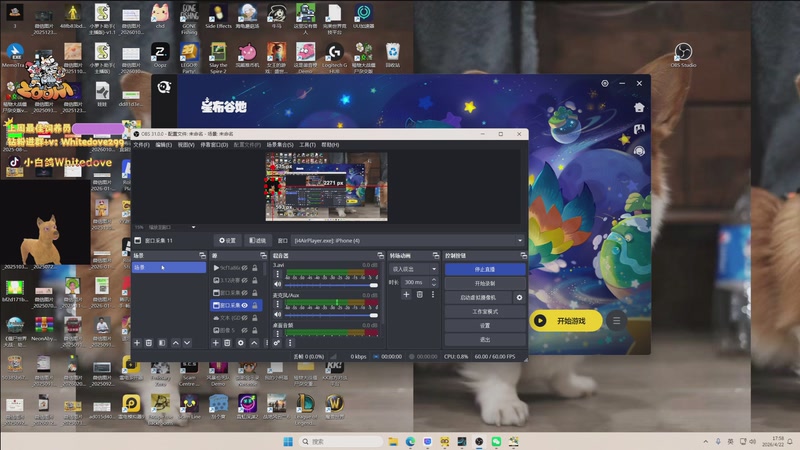The width and height of the screenshot is (800, 450).
Task: Move source up with arrow in sources panel
Action: (x=254, y=343)
